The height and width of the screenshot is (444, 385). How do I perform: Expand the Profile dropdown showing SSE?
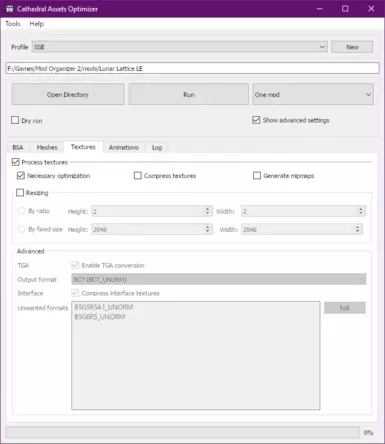coord(180,47)
